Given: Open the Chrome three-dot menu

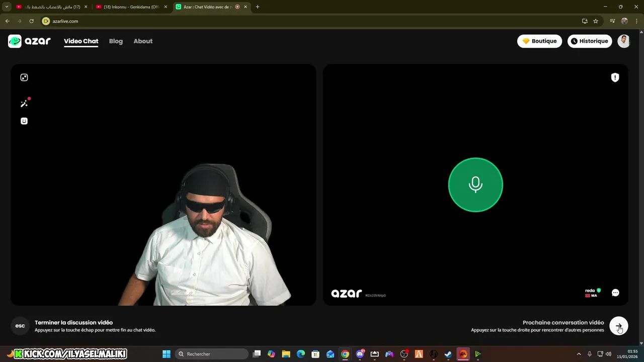Looking at the screenshot, I should (x=636, y=21).
